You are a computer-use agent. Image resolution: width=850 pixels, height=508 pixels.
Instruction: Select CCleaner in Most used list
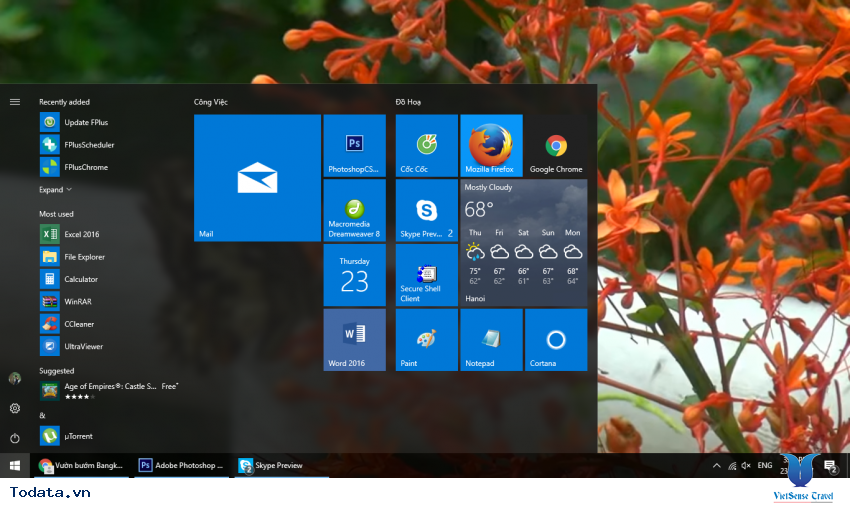(80, 324)
